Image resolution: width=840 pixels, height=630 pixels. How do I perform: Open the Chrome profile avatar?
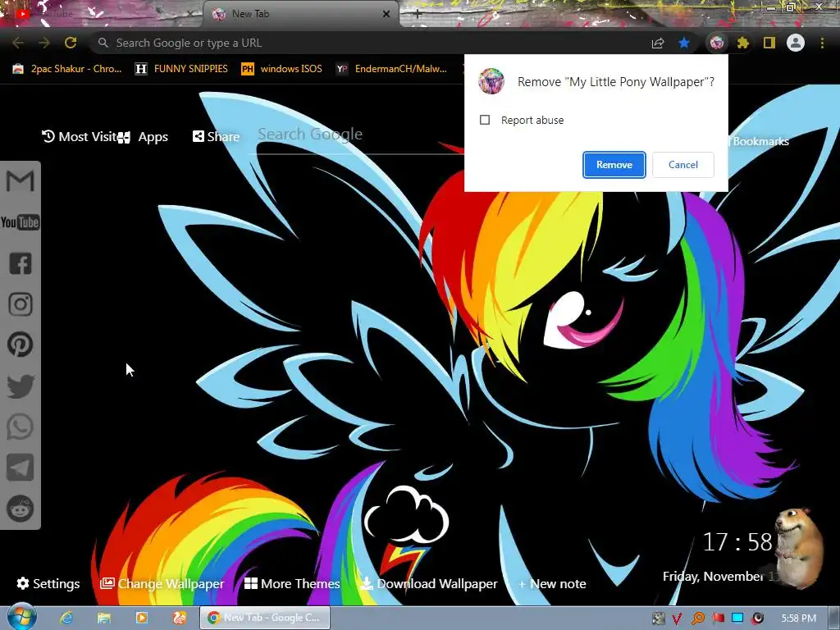click(796, 43)
